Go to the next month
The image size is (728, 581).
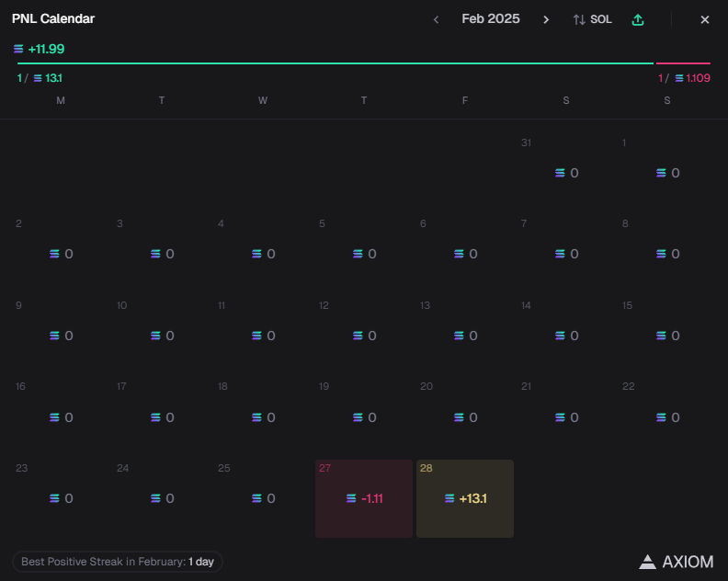point(546,19)
